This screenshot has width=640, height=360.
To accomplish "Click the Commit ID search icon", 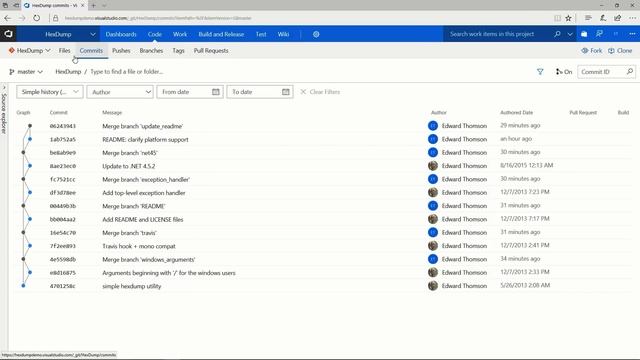I will [x=630, y=72].
